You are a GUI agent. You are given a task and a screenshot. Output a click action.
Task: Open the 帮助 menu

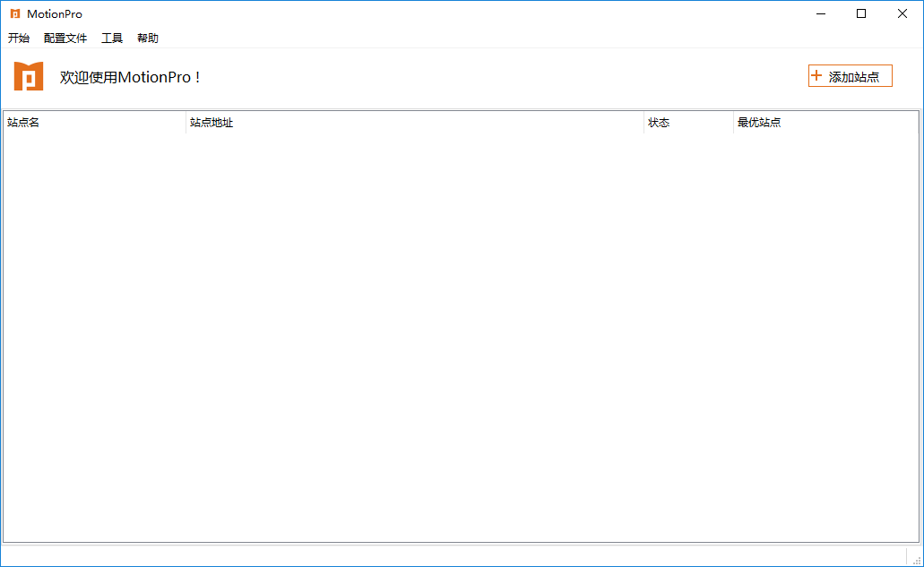pos(147,39)
